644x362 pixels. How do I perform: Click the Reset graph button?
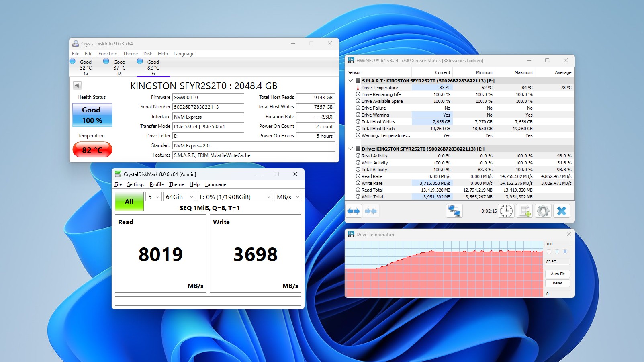click(558, 283)
